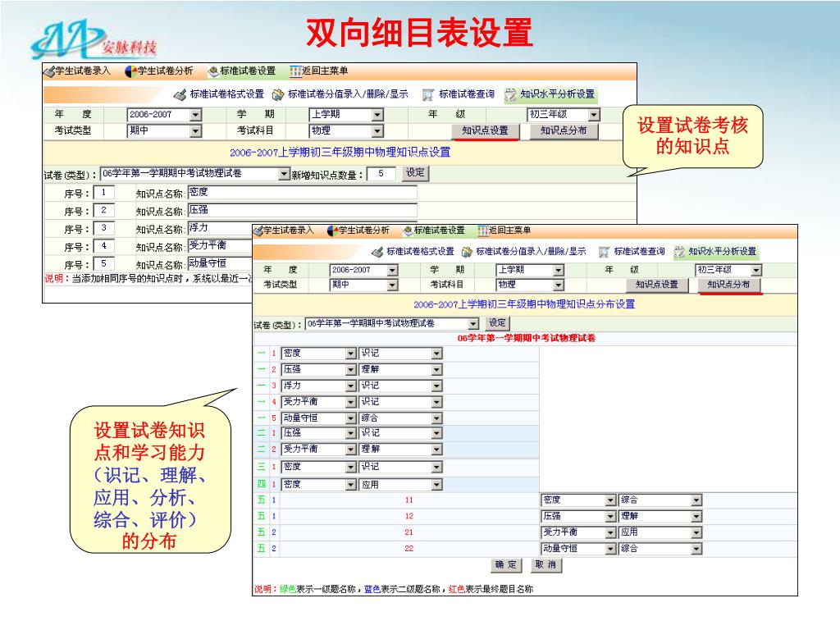Open 考试类型 期中 dropdown in back window
The image size is (840, 630).
pos(195,130)
